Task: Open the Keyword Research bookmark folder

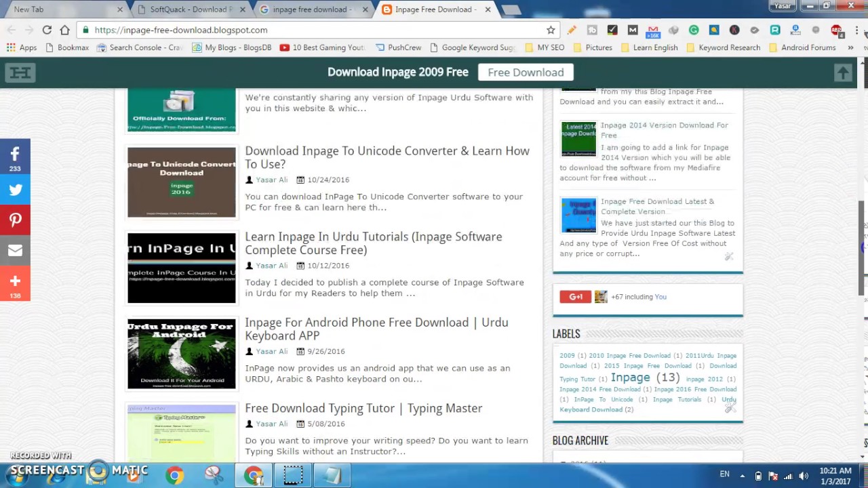Action: click(x=723, y=47)
